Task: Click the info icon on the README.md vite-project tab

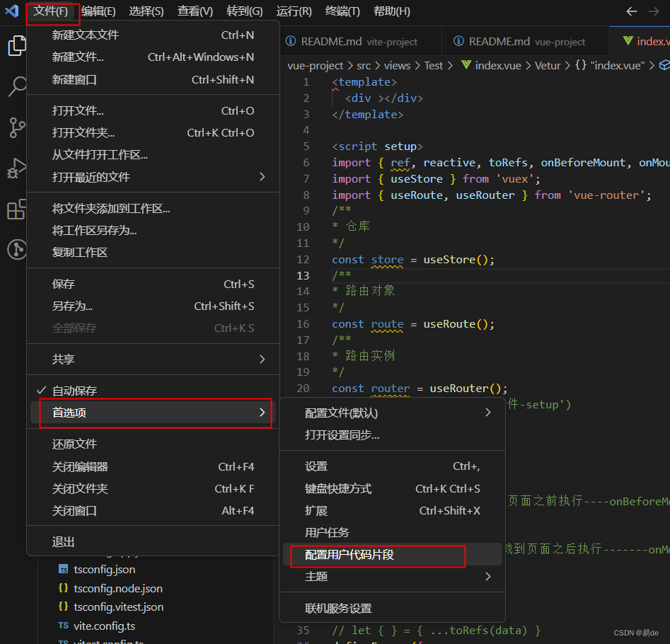Action: 289,41
